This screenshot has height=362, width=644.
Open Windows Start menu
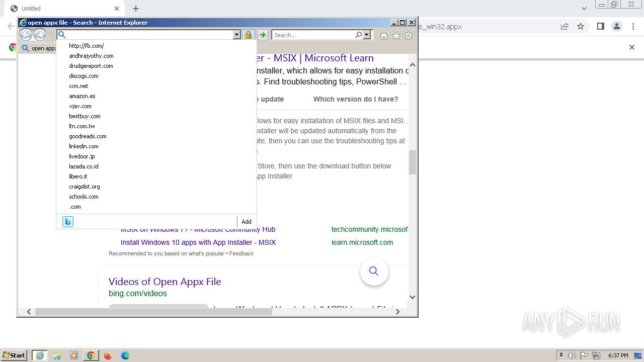tap(14, 355)
